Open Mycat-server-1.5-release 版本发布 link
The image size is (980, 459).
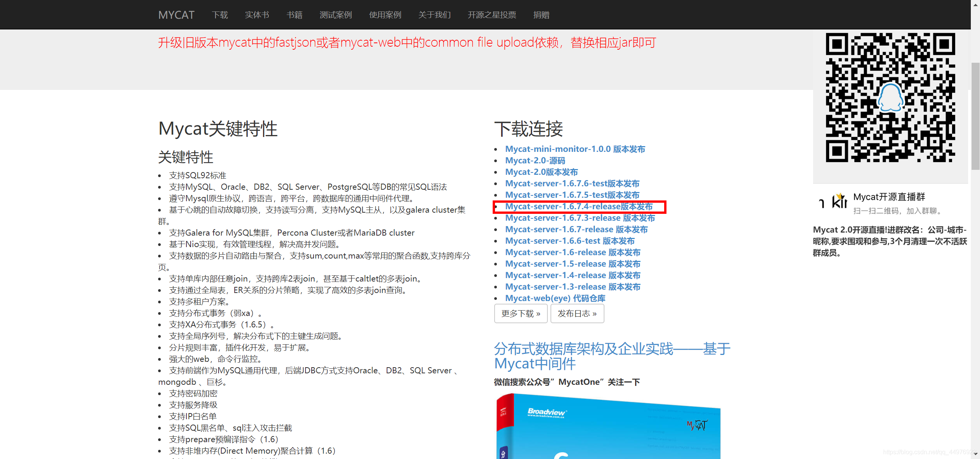573,264
